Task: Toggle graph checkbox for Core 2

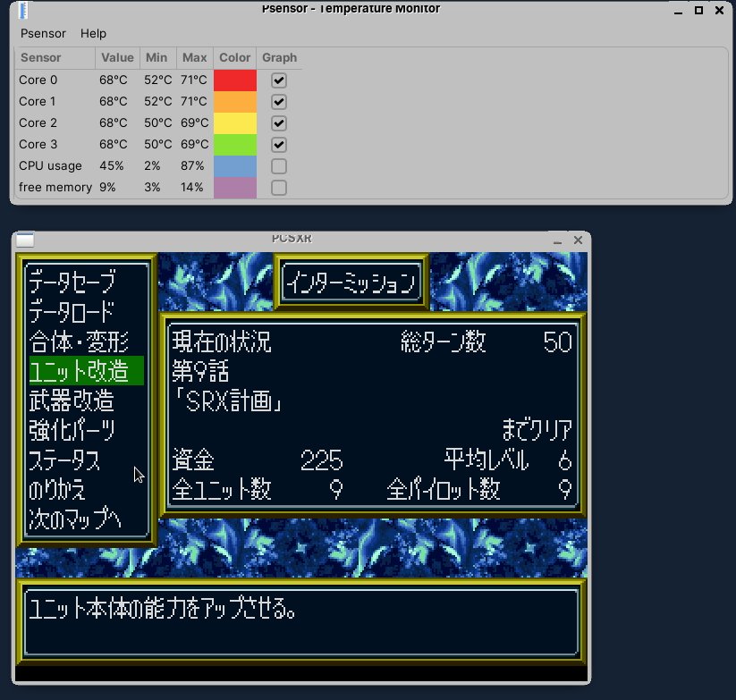Action: pos(279,123)
